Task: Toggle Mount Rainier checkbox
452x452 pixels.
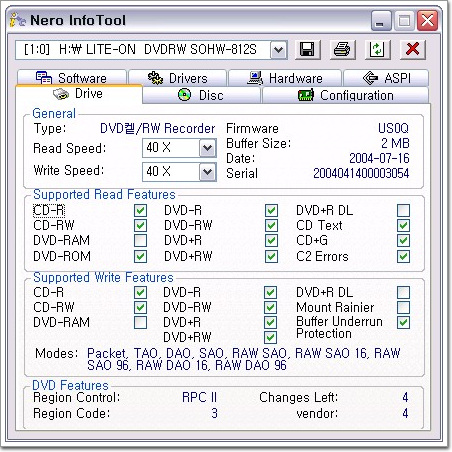Action: [403, 307]
